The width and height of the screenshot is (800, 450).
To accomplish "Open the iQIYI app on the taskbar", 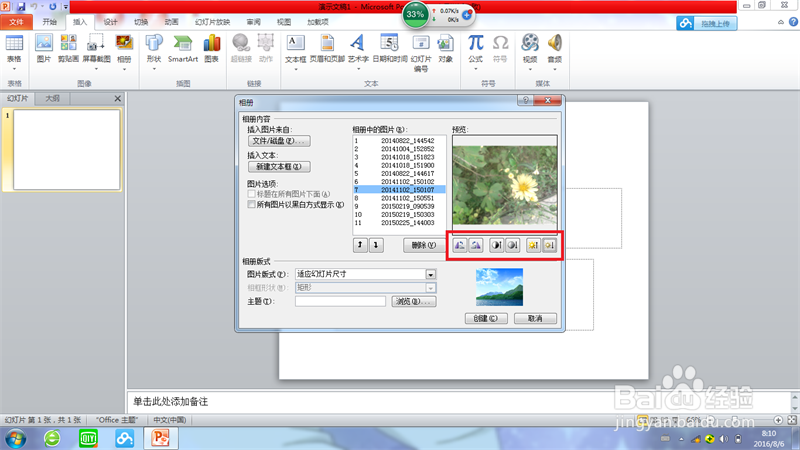I will pos(88,438).
